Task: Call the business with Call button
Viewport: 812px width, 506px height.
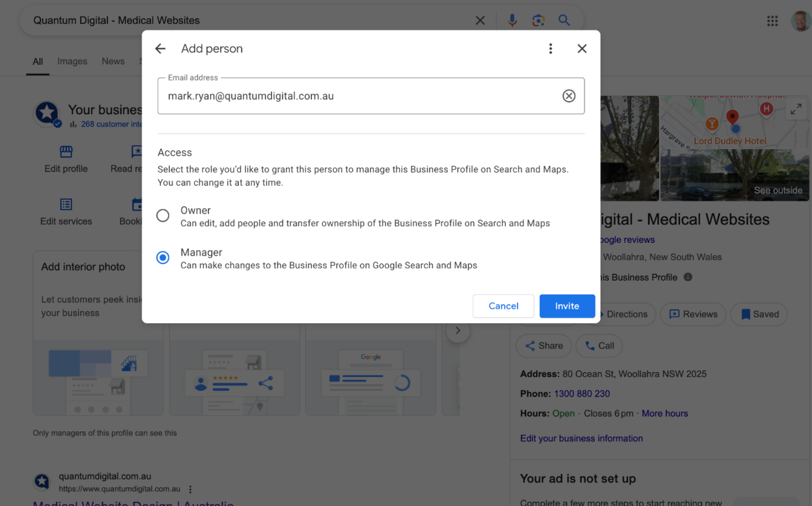Action: coord(599,346)
